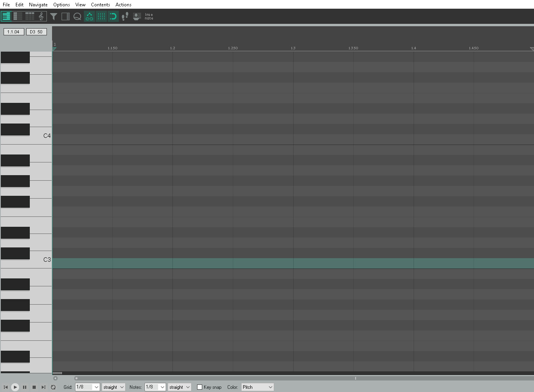This screenshot has width=534, height=392.
Task: Switch to piano roll view mode
Action: [6, 16]
